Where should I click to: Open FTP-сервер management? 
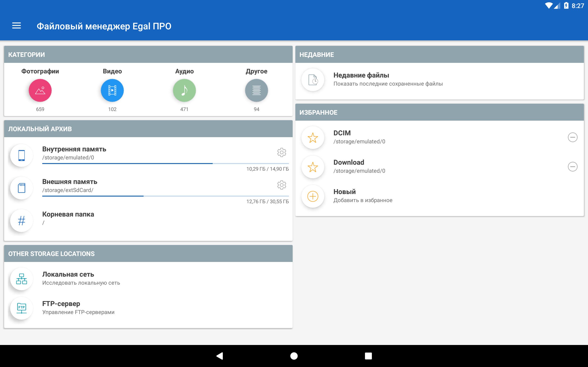point(61,308)
